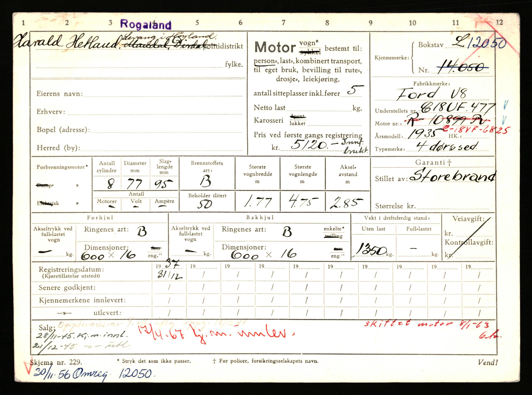This screenshot has width=532, height=395.
Task: Click the Stryk det som ikke passer footnote
Action: click(x=154, y=361)
